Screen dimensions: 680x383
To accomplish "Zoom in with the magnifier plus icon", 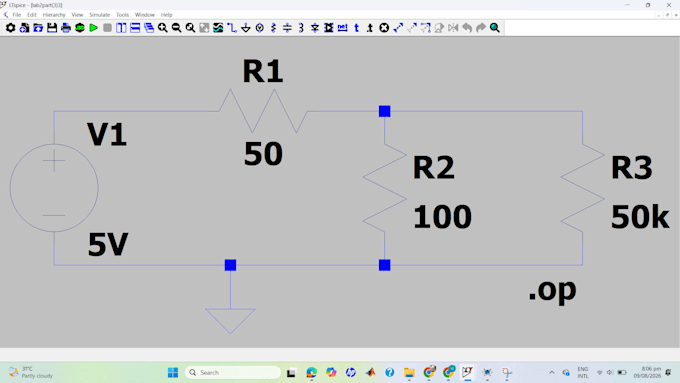I will click(x=163, y=28).
